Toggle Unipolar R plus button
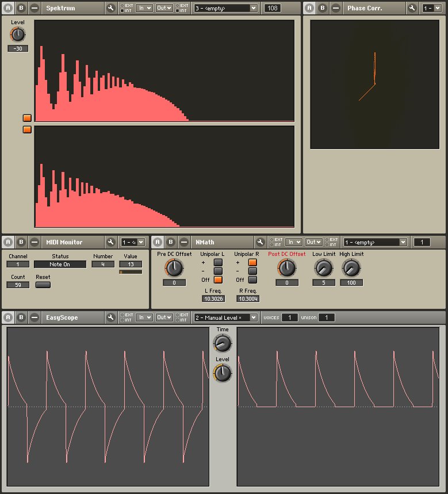Viewport: 448px width, 494px height. 252,262
